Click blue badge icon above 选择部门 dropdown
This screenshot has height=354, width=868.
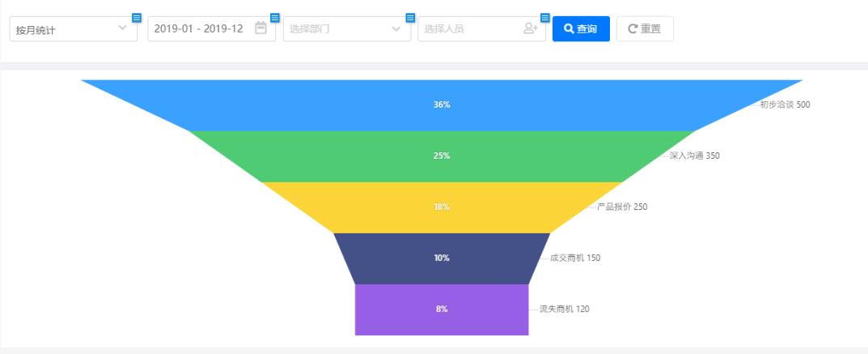[x=410, y=18]
